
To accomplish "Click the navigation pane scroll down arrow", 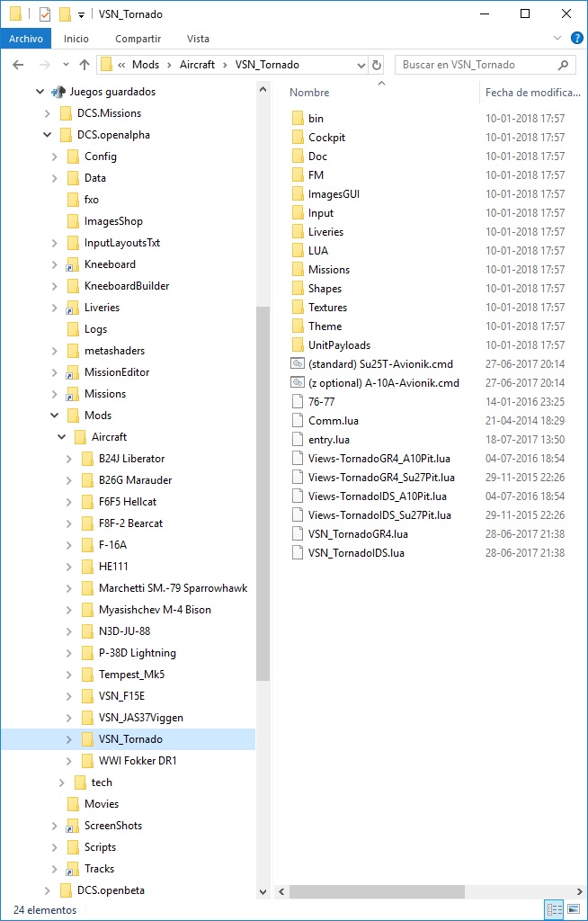I will [263, 891].
